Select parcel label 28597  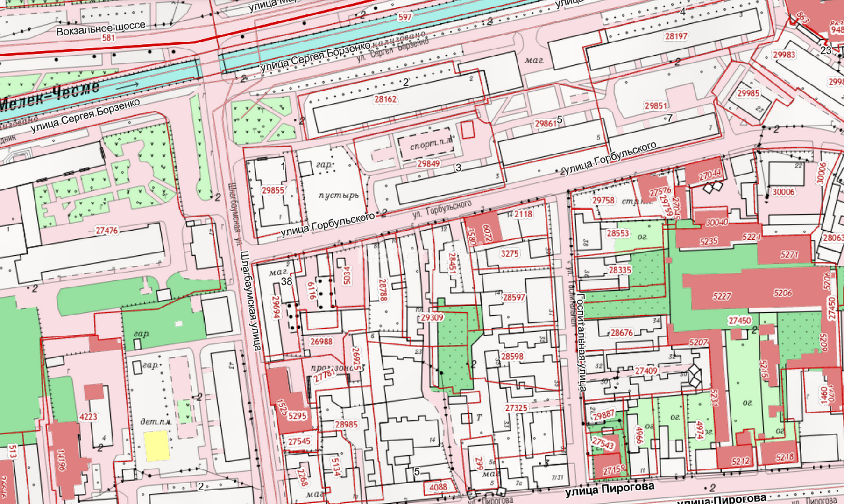514,297
